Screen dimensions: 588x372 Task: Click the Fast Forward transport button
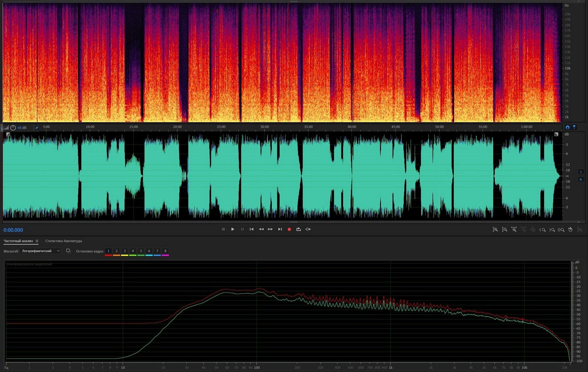click(x=271, y=229)
